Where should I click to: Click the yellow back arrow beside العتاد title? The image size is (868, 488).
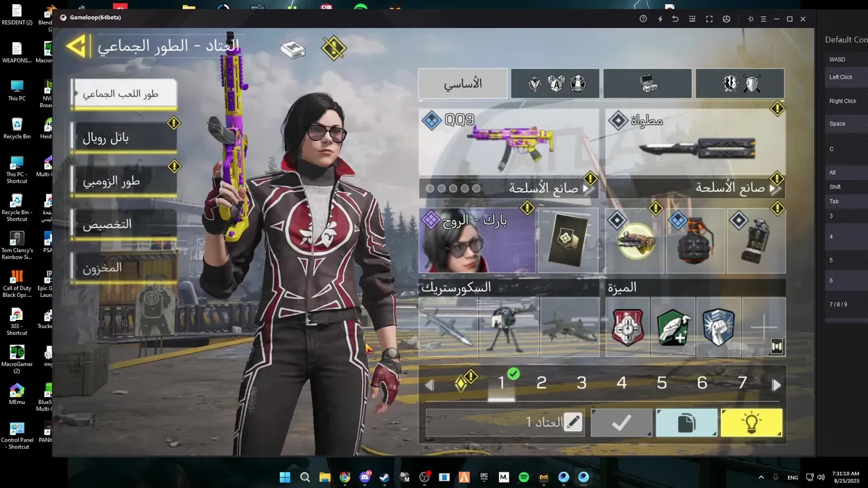click(77, 46)
